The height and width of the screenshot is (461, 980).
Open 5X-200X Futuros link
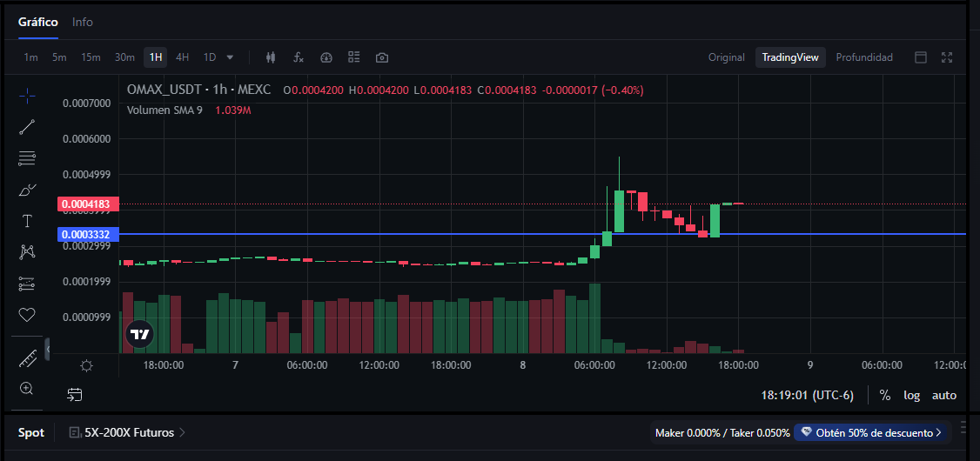[127, 432]
